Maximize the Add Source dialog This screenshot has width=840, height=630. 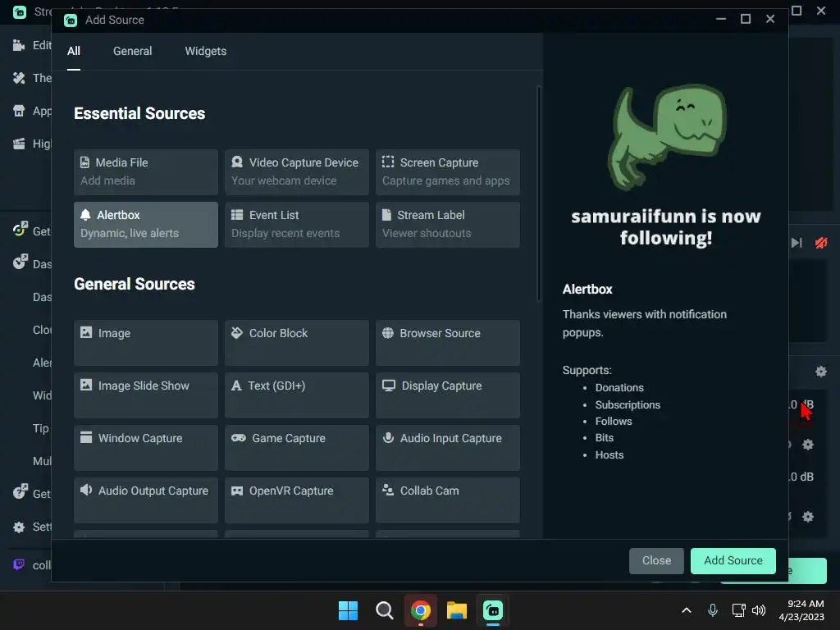[x=745, y=20]
